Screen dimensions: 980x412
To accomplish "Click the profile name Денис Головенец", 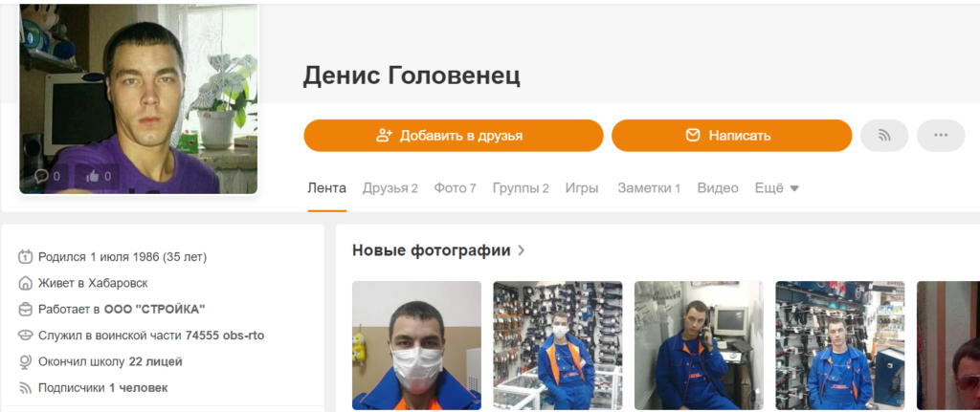I will pos(412,76).
